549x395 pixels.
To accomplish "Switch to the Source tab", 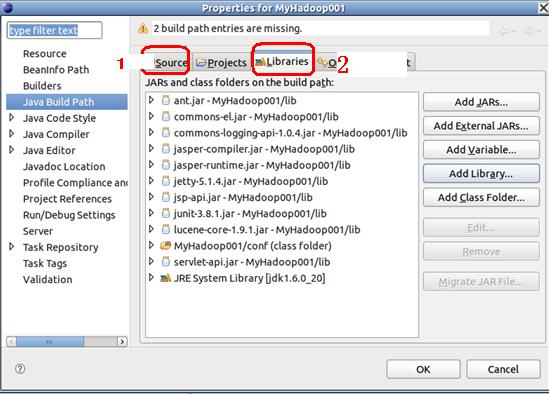I will click(171, 63).
